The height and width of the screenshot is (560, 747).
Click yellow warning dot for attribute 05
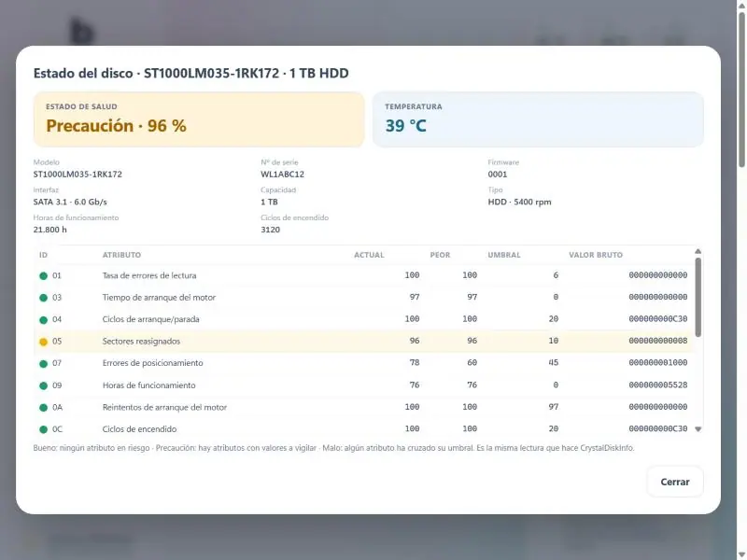coord(43,342)
